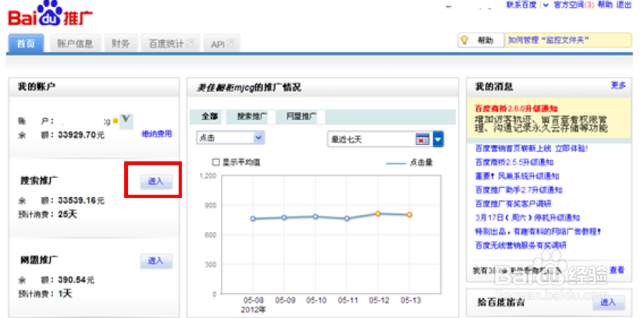Click 进入 button for 搜索推广
644x318 pixels.
click(156, 182)
